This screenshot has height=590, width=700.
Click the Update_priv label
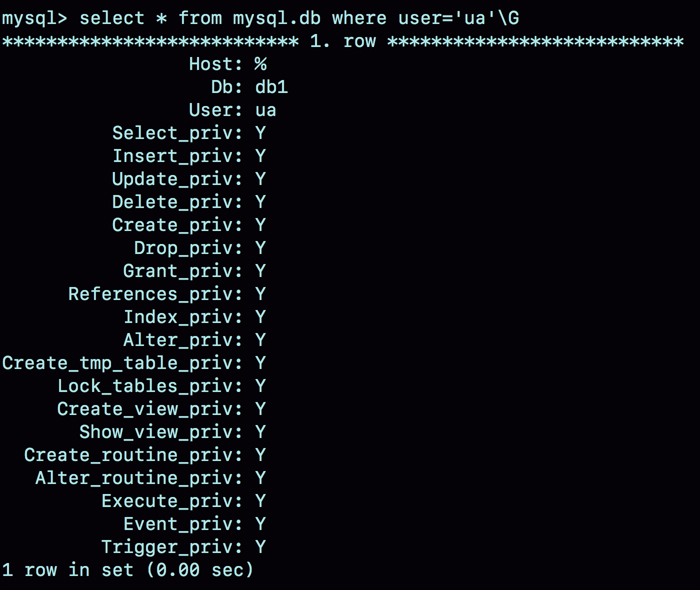tap(176, 179)
